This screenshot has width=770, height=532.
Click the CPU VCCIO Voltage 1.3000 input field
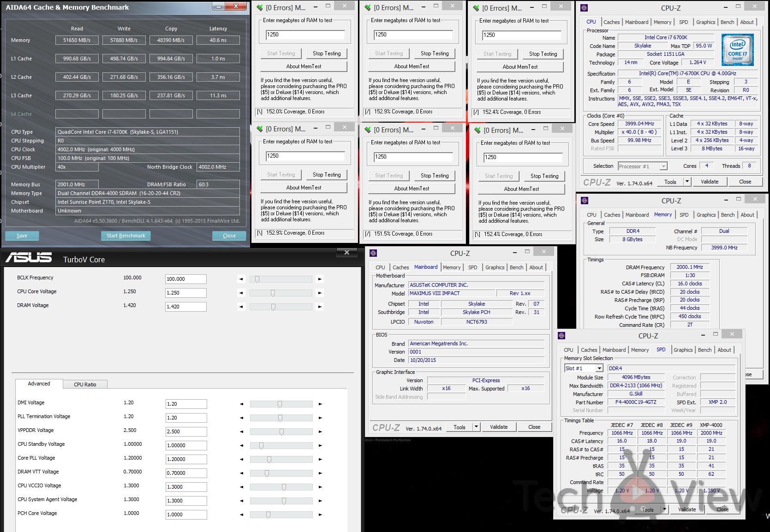pos(186,487)
